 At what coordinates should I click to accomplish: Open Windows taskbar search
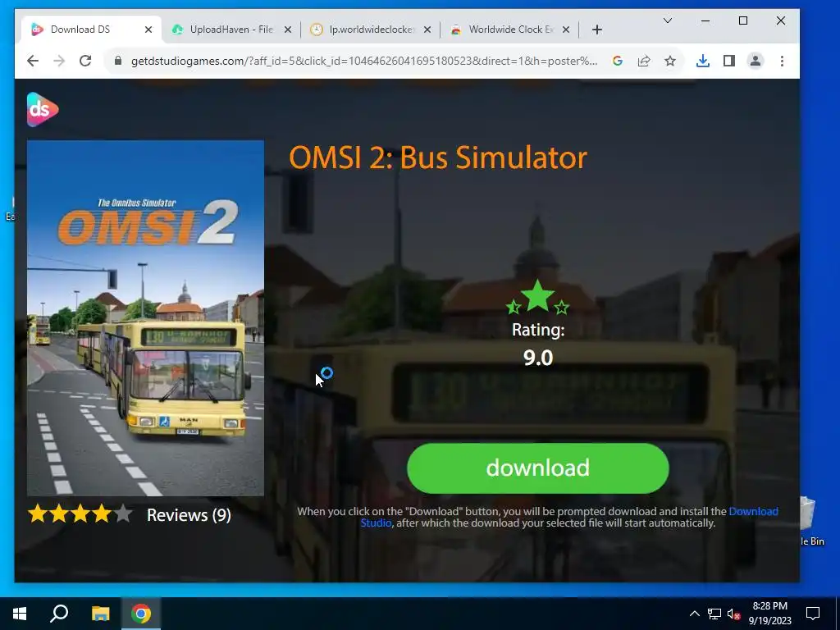[x=59, y=614]
